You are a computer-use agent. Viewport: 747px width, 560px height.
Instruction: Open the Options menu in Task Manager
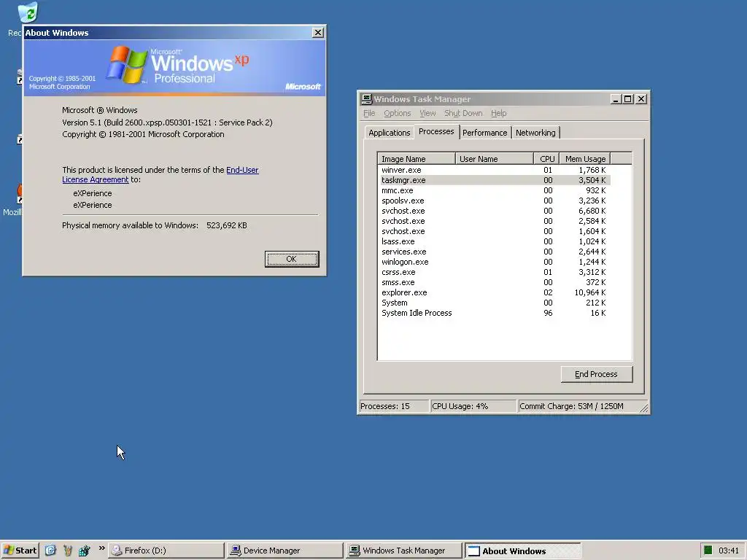(398, 113)
